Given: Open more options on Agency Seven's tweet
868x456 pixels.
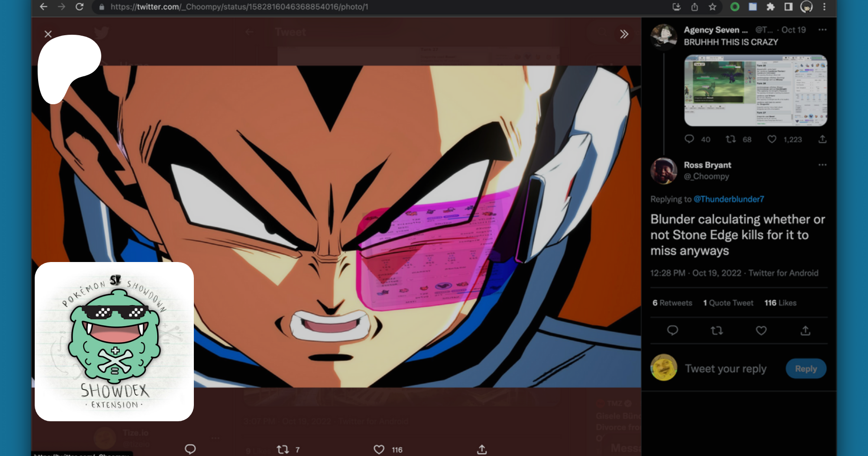Looking at the screenshot, I should (822, 30).
